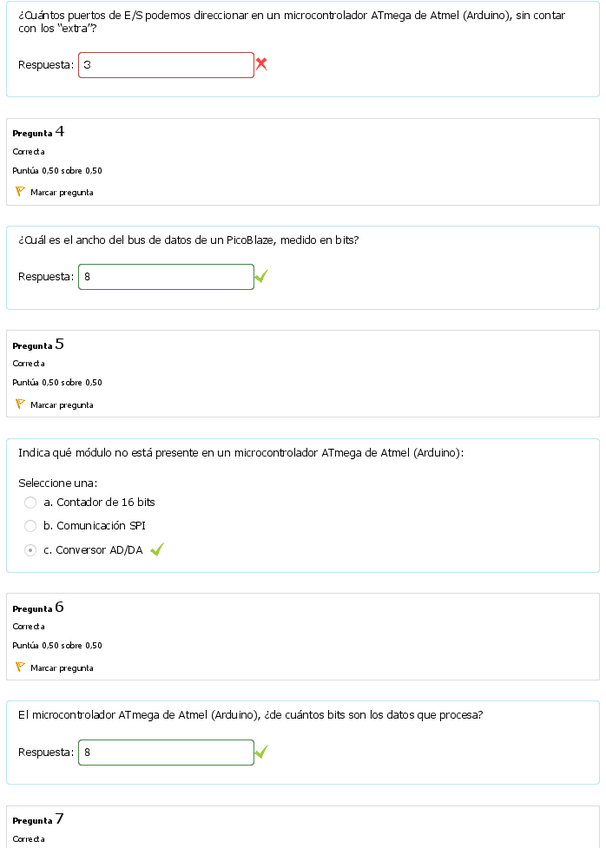Click the Pregunta 6 heading
This screenshot has width=606, height=848.
(x=39, y=608)
